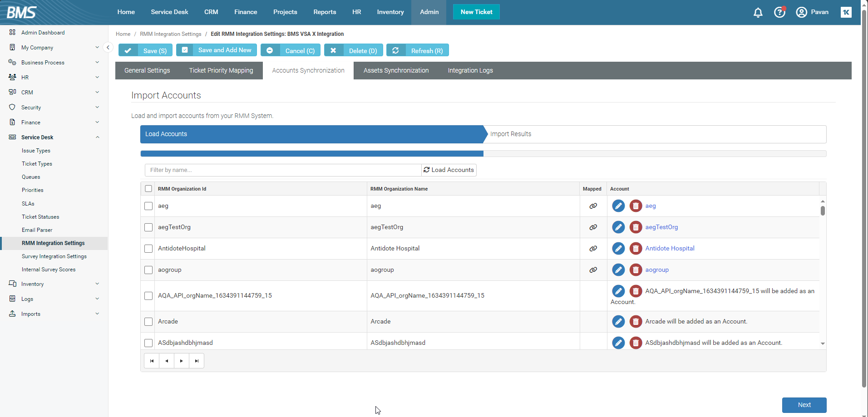Switch to the Assets Synchronization tab
Screen dimensions: 868x417
(x=396, y=71)
